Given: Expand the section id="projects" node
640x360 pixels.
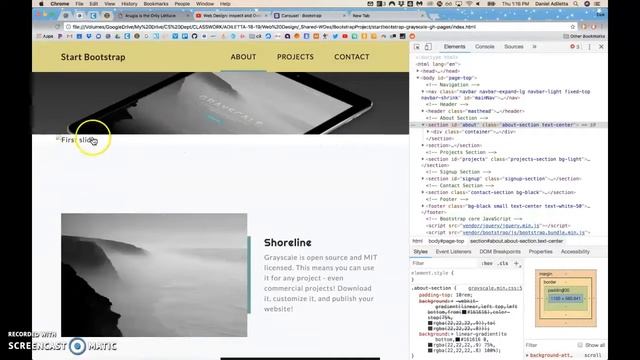Looking at the screenshot, I should (423, 159).
